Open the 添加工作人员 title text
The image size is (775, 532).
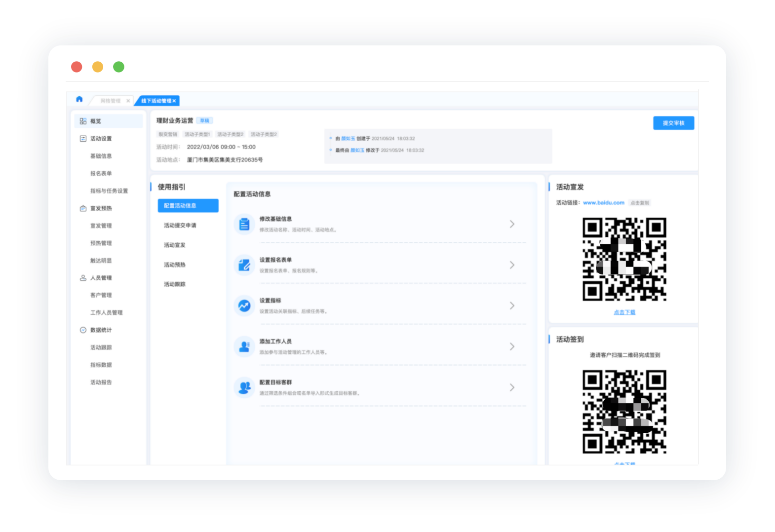(275, 342)
